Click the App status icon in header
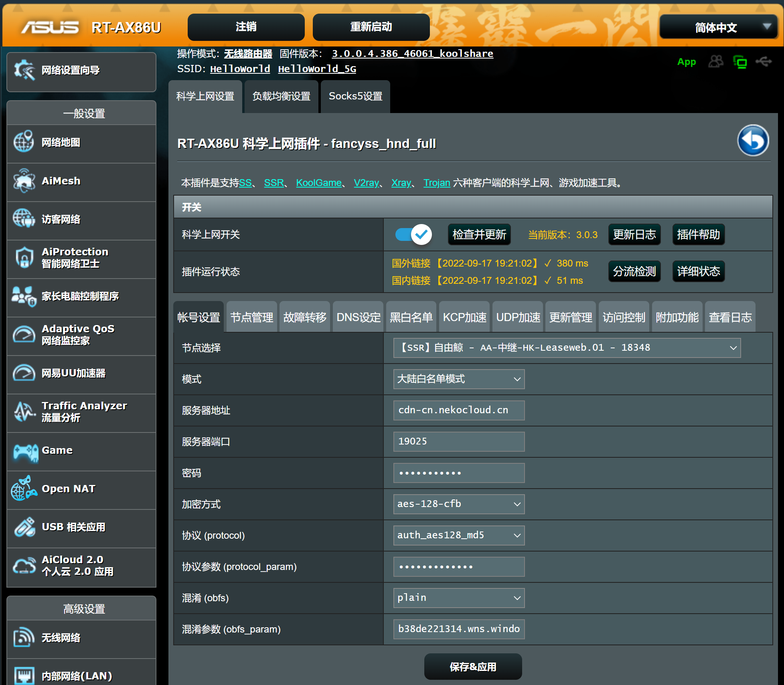 pos(687,62)
